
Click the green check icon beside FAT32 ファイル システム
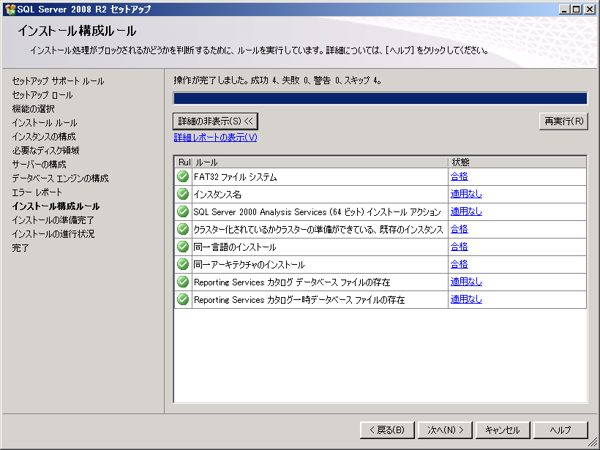(x=183, y=176)
